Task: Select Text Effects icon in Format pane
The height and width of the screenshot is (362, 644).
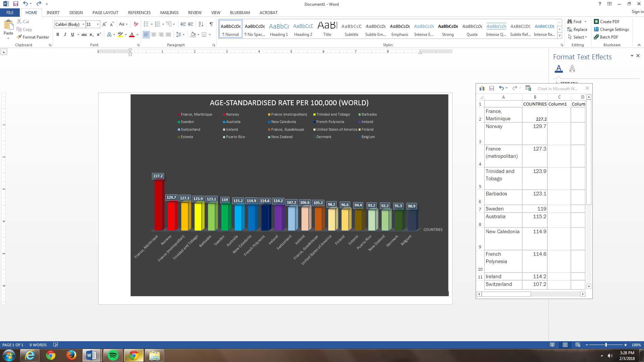Action: [572, 69]
